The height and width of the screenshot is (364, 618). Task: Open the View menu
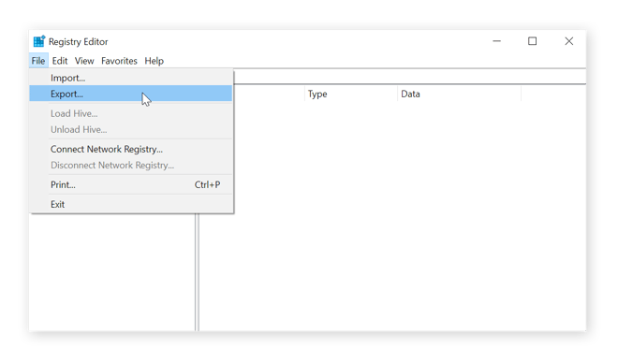point(84,61)
